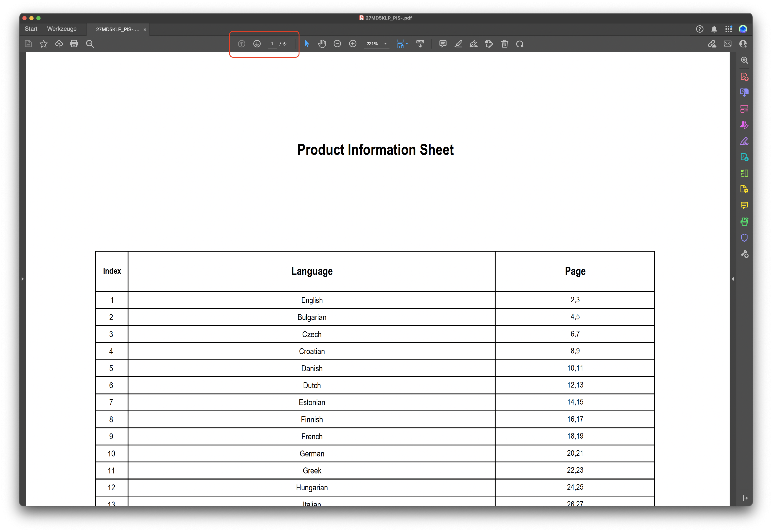This screenshot has width=772, height=532.
Task: Add a bookmark star to the file
Action: click(x=44, y=44)
